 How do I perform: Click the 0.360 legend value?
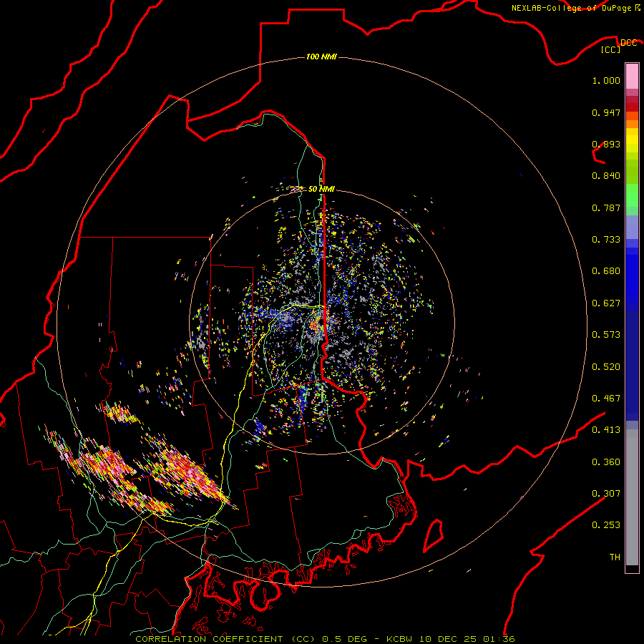606,462
